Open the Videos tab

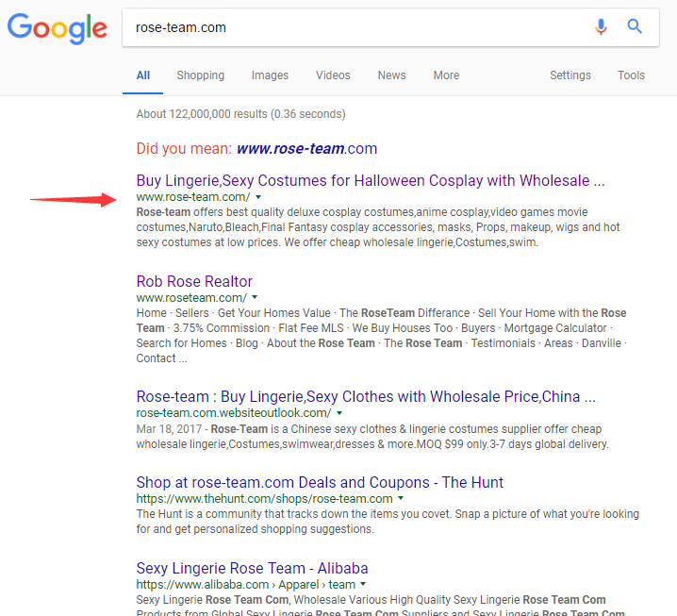(333, 75)
